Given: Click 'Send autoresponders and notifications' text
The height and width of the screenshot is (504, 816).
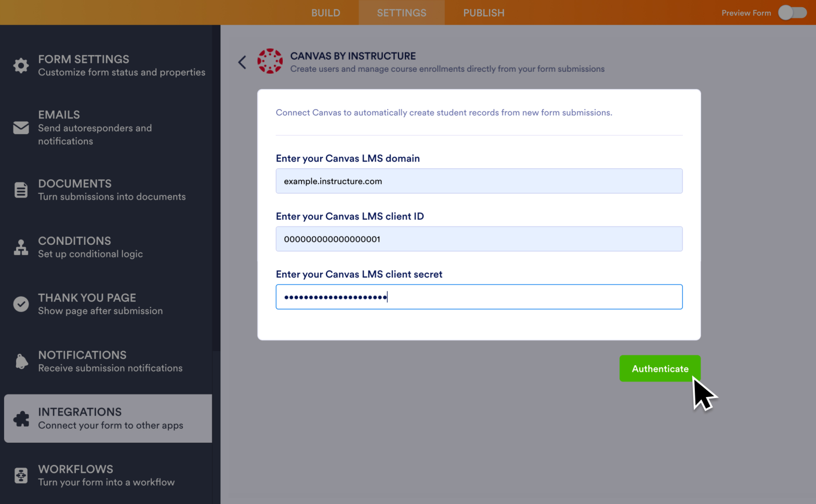Looking at the screenshot, I should [95, 135].
